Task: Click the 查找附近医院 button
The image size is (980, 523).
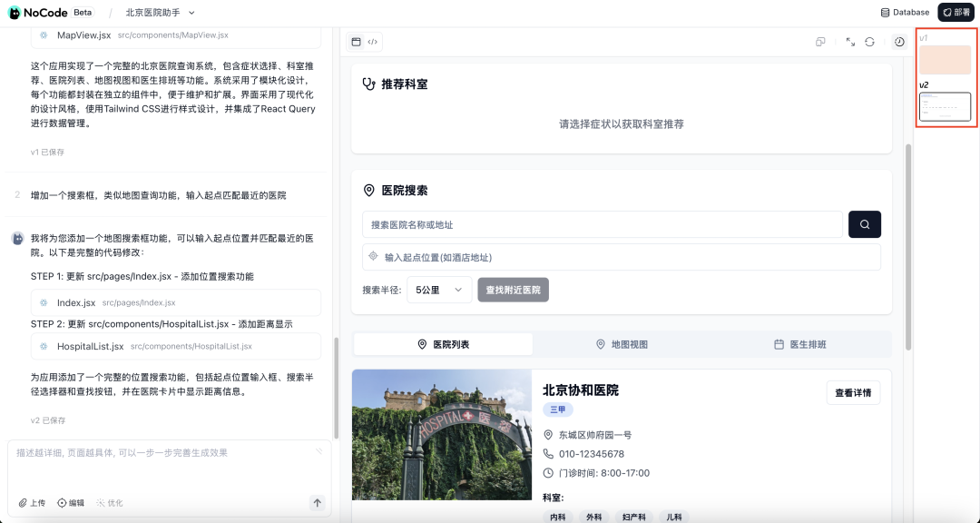Action: click(513, 290)
